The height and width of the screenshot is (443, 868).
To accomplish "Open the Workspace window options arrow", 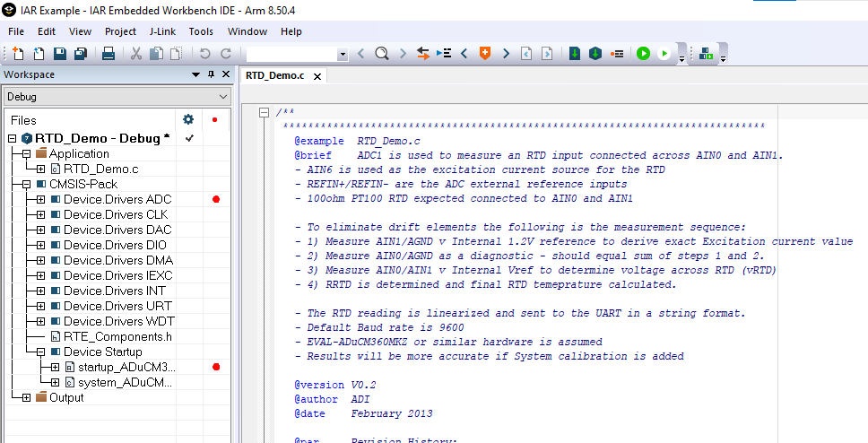I will click(195, 74).
